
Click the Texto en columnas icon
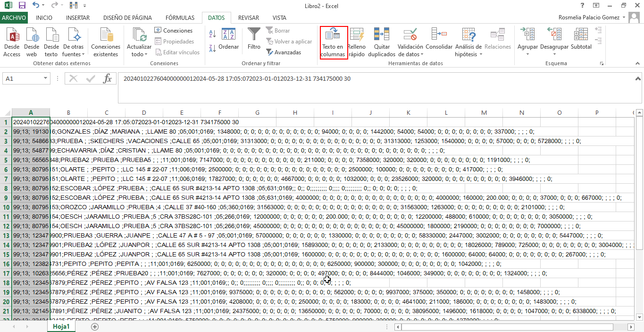(x=334, y=35)
